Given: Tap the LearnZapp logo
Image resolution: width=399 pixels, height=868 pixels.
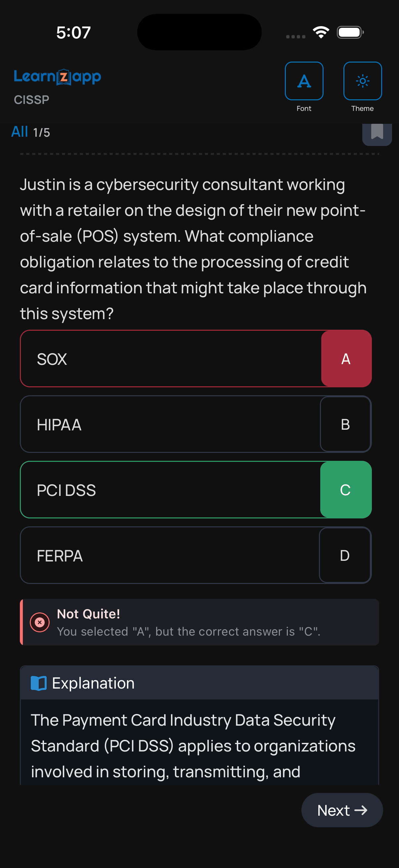Looking at the screenshot, I should click(x=57, y=76).
